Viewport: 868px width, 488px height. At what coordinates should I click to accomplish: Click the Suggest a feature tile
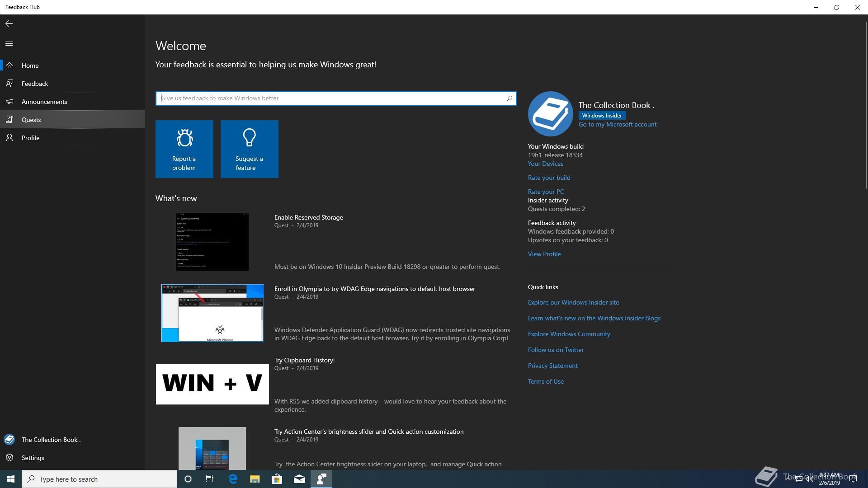point(250,149)
